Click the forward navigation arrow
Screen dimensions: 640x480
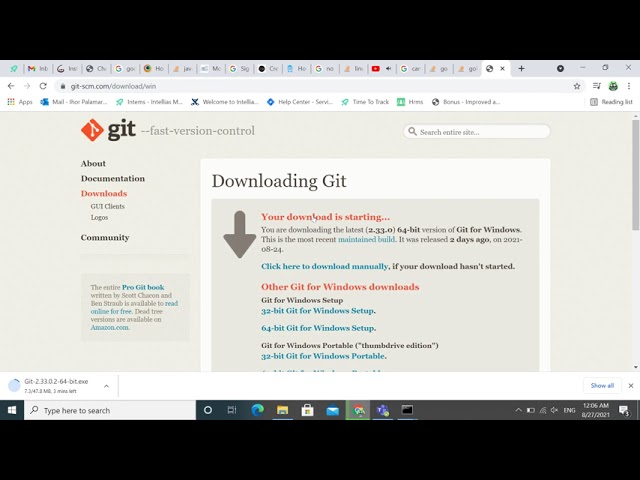point(27,86)
